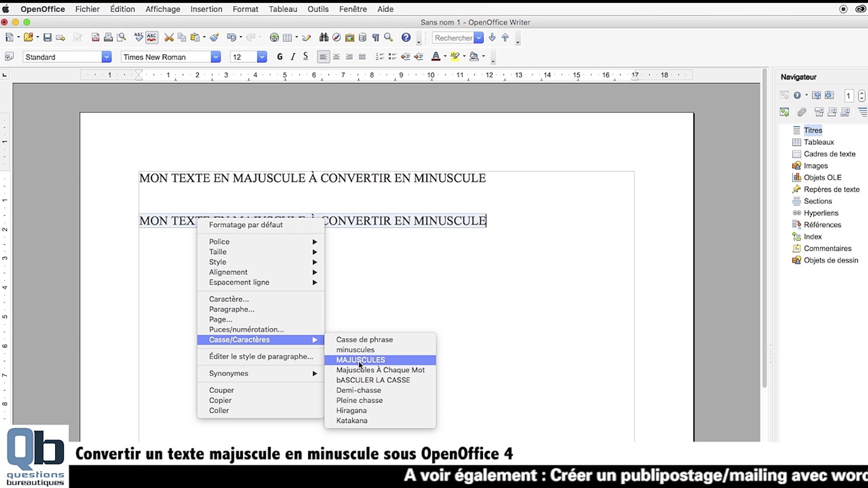Toggle formatting marks with the pilcrow icon
The image size is (868, 488).
377,38
